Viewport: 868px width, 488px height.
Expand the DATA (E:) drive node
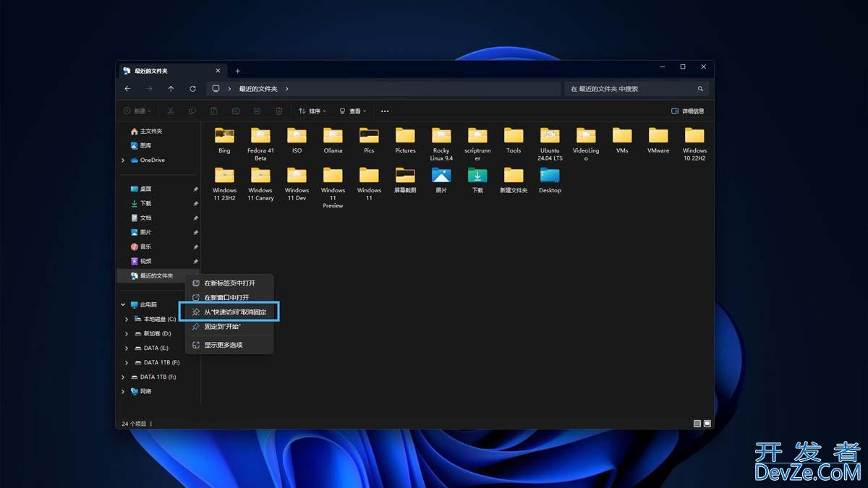[x=127, y=348]
